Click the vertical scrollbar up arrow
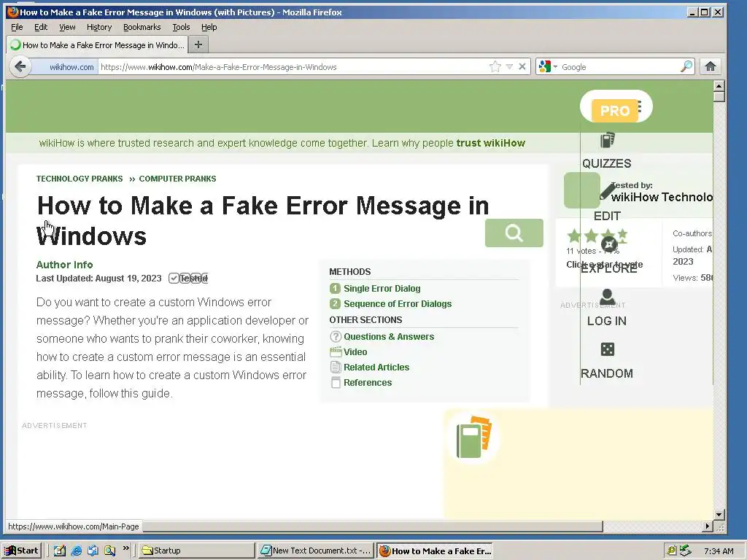The width and height of the screenshot is (747, 560). point(719,86)
